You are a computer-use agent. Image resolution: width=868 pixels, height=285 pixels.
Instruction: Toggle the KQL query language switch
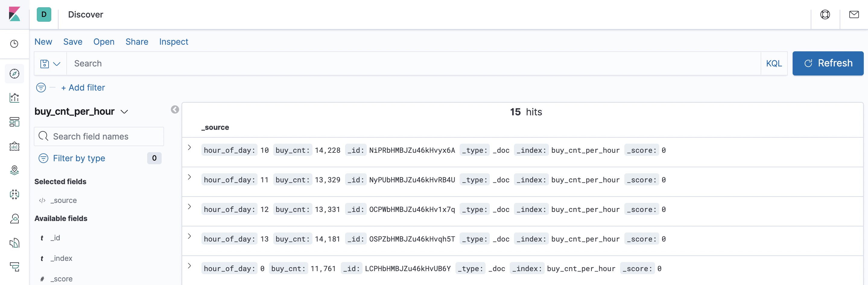[774, 63]
